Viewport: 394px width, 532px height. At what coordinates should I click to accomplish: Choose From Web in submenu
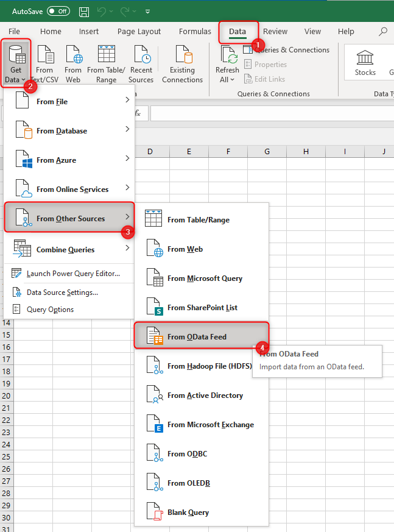pos(202,249)
